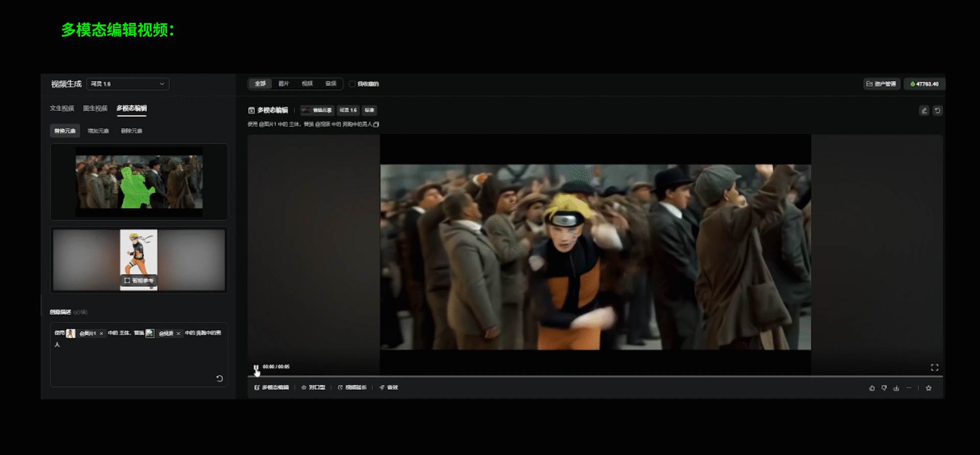Select the 删除元素 mode
980x455 pixels.
tap(131, 131)
